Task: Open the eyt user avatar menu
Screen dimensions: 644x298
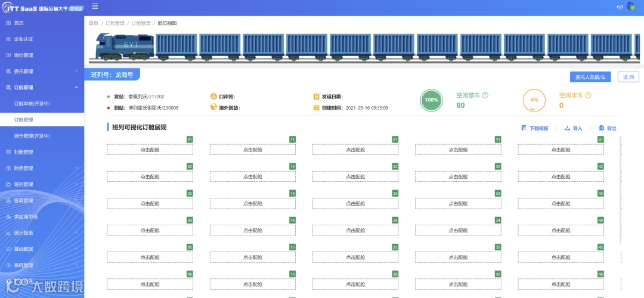Action: (x=630, y=7)
